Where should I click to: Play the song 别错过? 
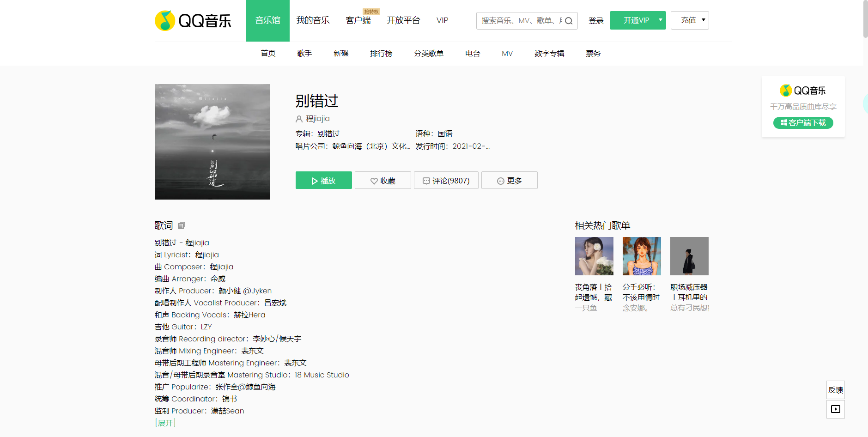(323, 181)
